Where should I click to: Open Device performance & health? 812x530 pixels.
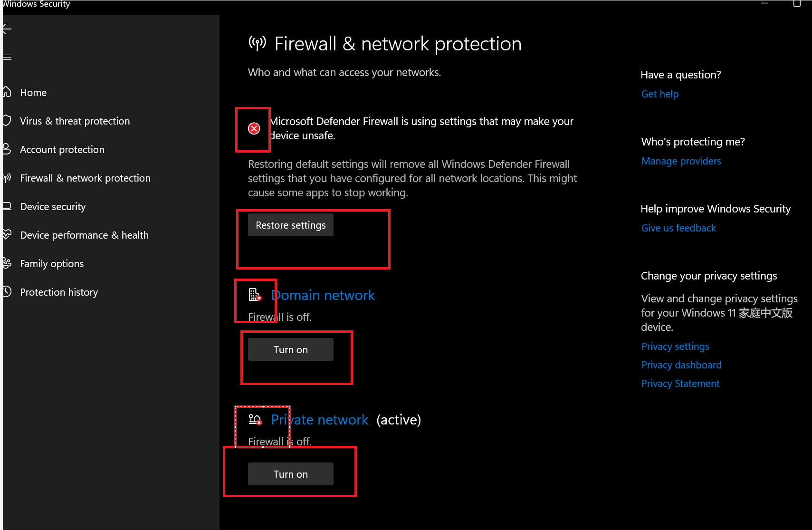(x=84, y=235)
